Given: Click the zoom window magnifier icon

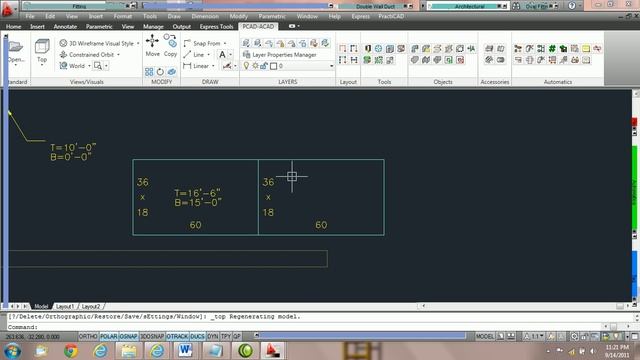Looking at the screenshot, I should click(98, 65).
